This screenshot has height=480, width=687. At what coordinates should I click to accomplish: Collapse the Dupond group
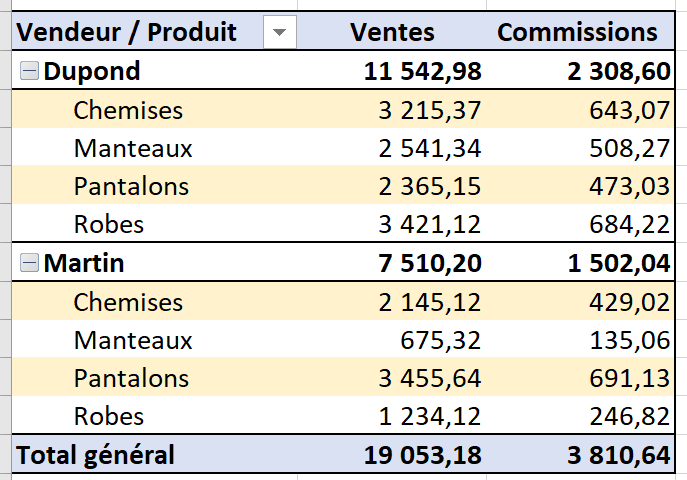coord(29,71)
